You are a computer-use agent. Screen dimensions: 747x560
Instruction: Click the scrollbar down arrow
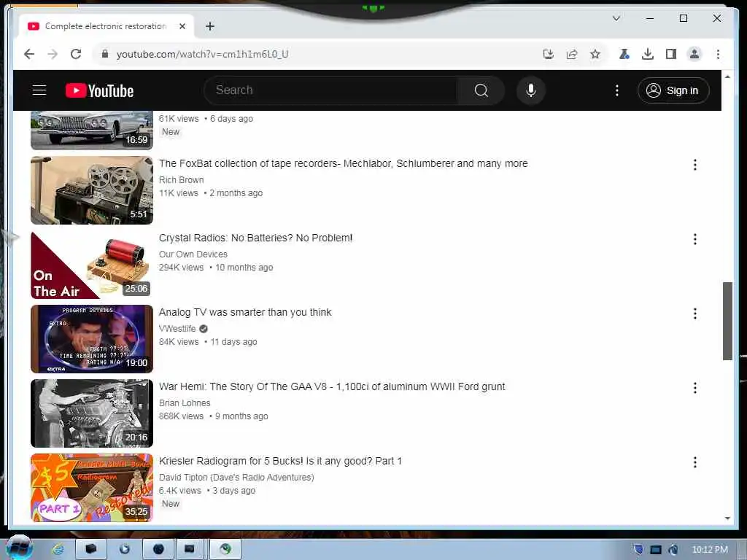[727, 518]
